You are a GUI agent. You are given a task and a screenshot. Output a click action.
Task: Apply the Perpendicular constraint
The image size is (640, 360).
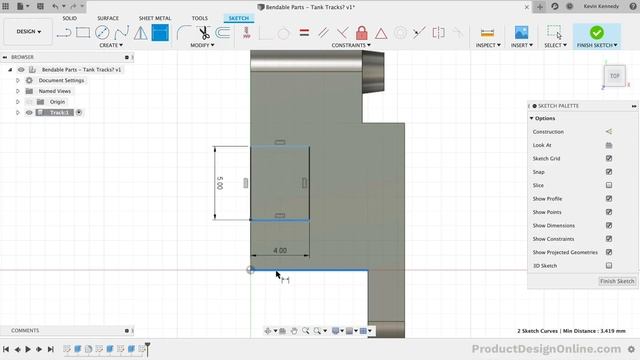342,33
